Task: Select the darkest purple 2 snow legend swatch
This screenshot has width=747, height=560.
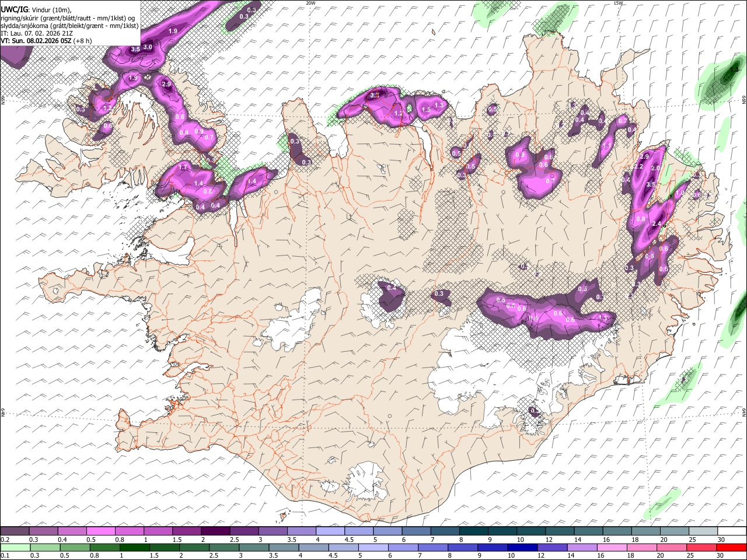Action: point(215,531)
